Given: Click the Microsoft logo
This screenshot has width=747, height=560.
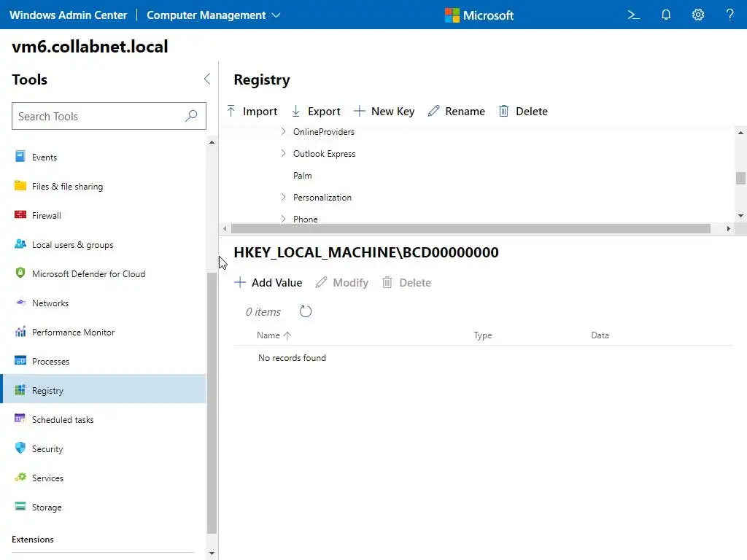Looking at the screenshot, I should pyautogui.click(x=479, y=15).
